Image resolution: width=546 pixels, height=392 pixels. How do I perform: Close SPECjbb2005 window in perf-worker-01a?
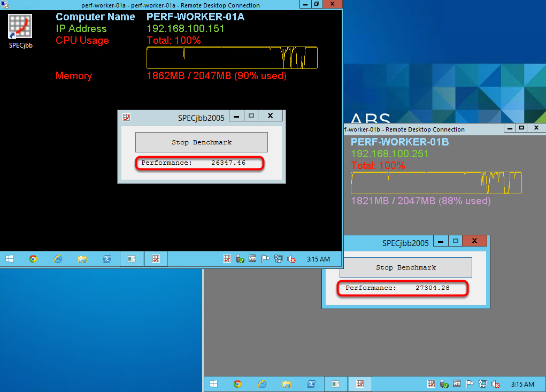pos(270,116)
